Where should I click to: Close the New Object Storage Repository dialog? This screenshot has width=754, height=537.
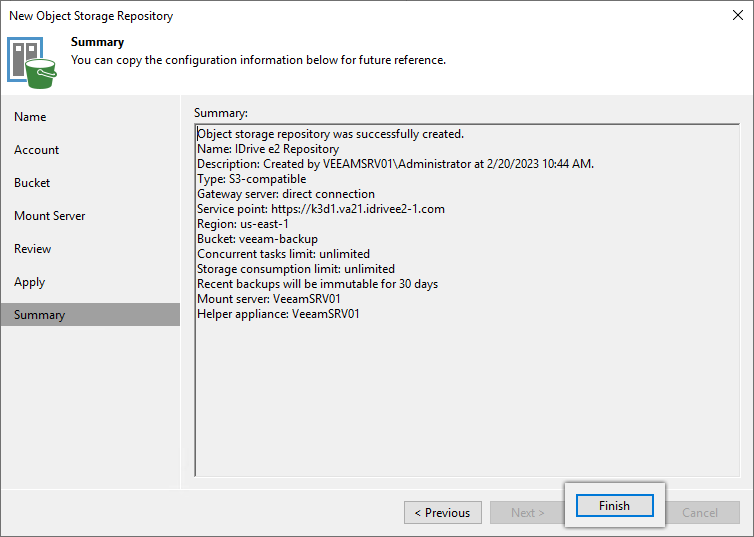pyautogui.click(x=738, y=15)
